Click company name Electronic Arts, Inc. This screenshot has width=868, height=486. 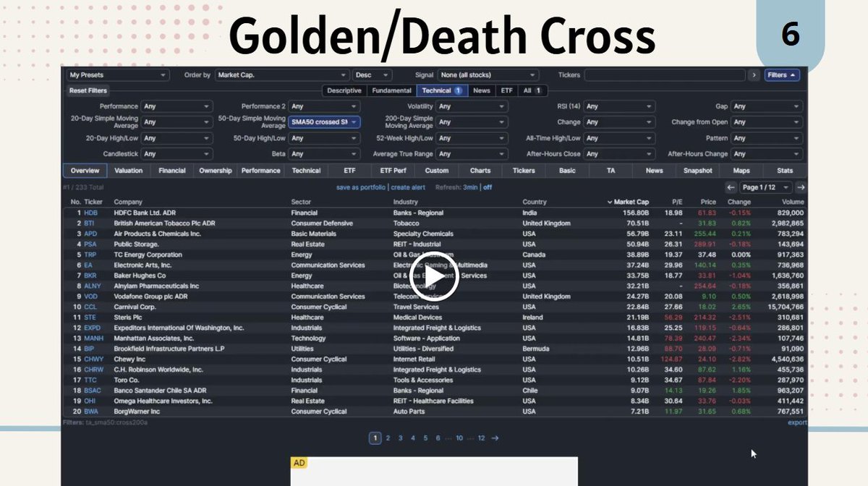[x=142, y=265]
